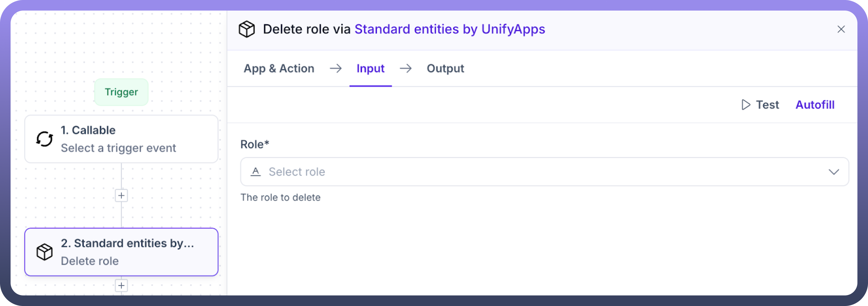Click the Autofill link

click(x=815, y=105)
